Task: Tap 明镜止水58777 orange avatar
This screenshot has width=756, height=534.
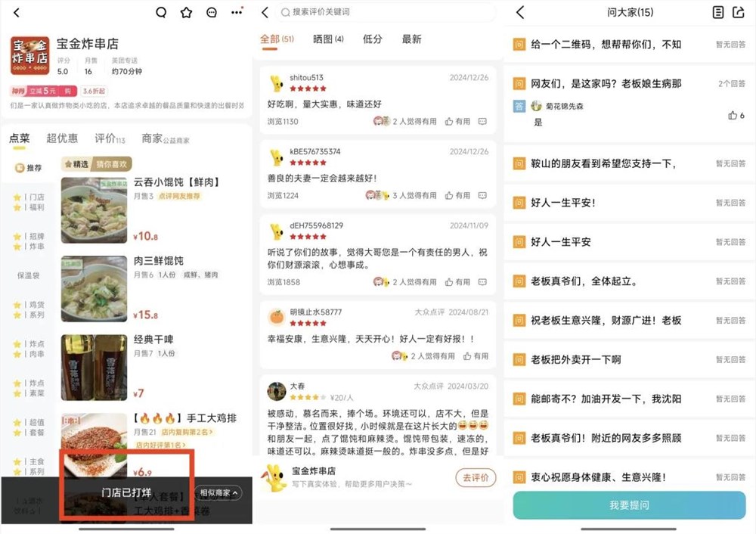Action: 277,317
